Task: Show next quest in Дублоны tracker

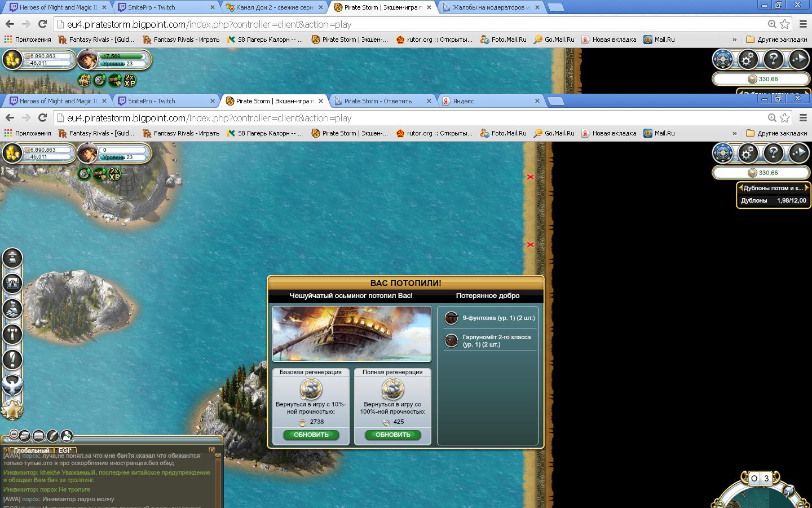Action: point(806,188)
